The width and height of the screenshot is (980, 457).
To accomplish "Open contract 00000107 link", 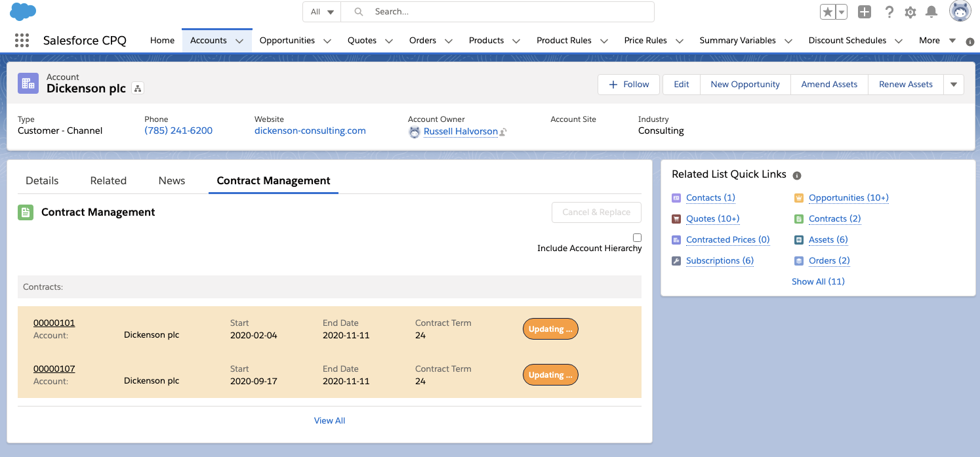I will [x=54, y=368].
